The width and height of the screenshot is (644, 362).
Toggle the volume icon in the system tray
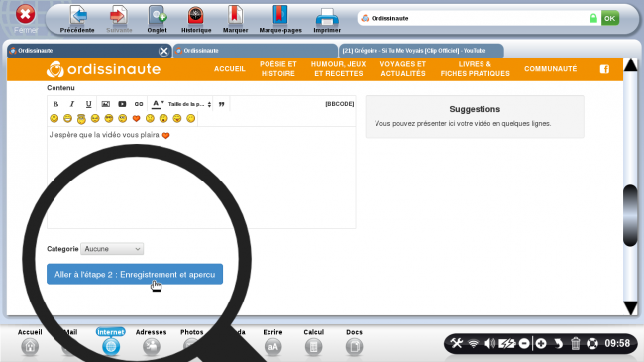coord(489,343)
